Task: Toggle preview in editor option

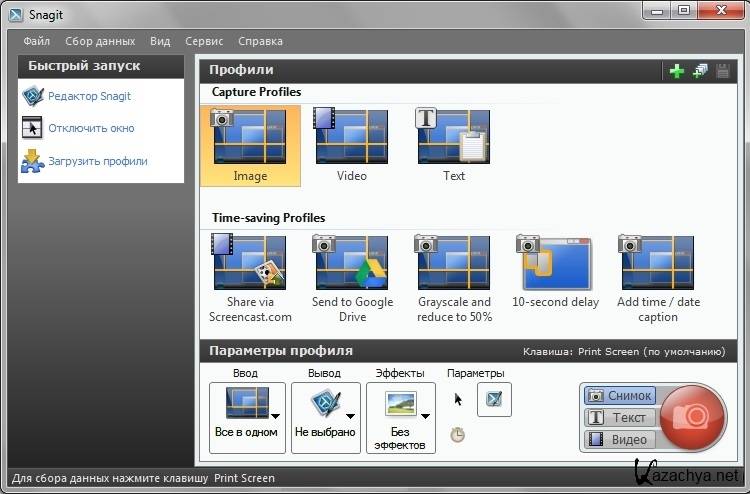Action: (494, 399)
